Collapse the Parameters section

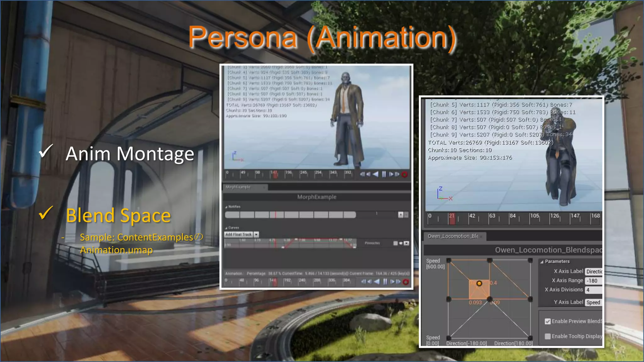click(x=542, y=262)
